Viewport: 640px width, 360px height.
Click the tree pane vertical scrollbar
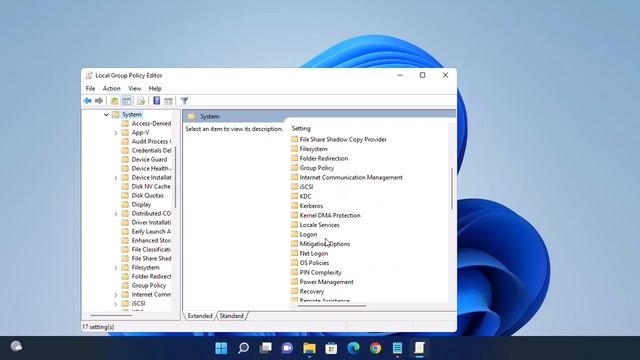pyautogui.click(x=176, y=177)
